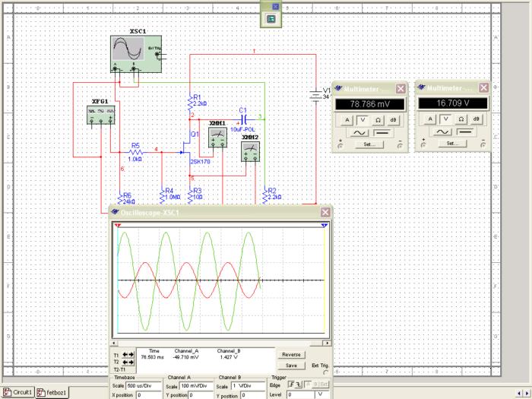Select rising edge trigger in the oscilloscope
The height and width of the screenshot is (399, 532).
[291, 385]
